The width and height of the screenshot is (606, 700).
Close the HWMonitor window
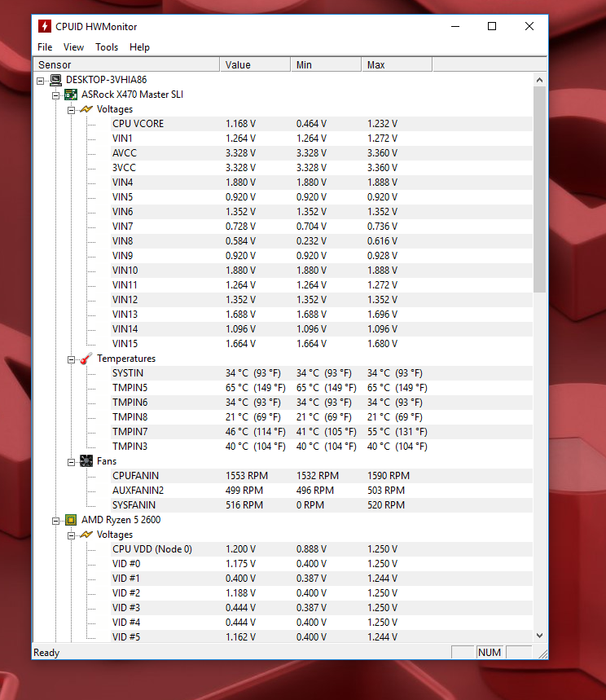point(529,26)
